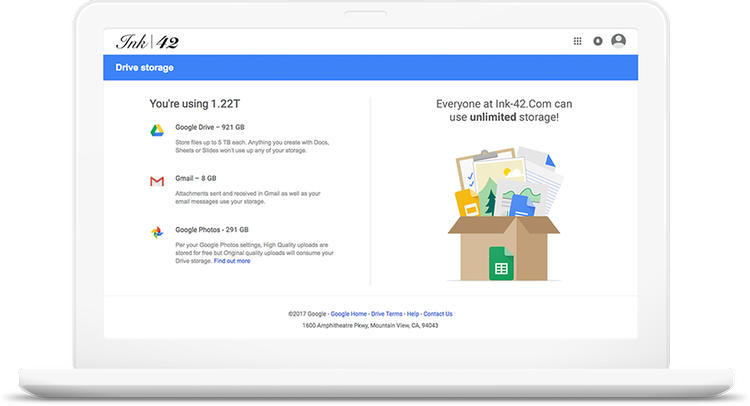Open the Contact Us footer link
This screenshot has height=406, width=750.
coord(437,314)
